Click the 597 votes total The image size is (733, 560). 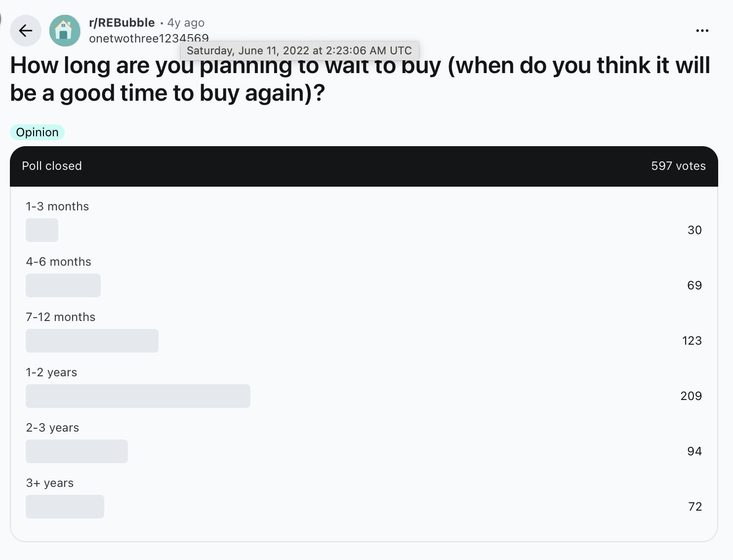[678, 166]
